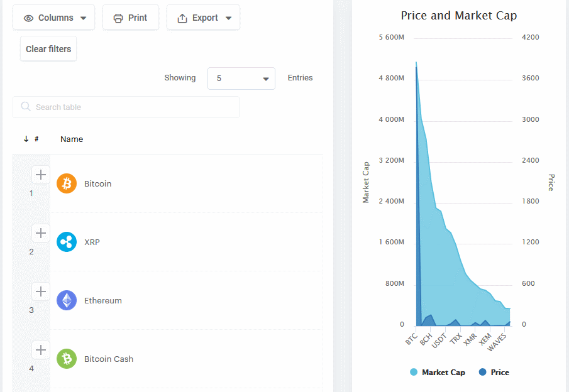Expand the XRP row details

click(41, 233)
